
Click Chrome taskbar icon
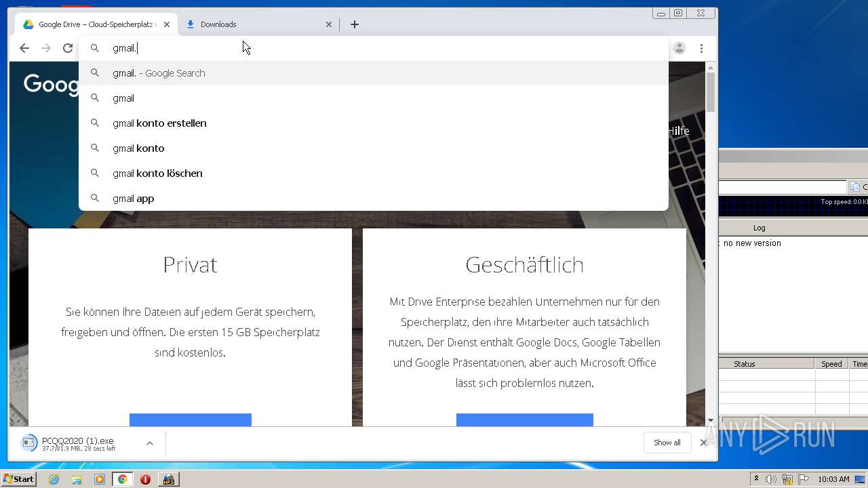tap(123, 479)
